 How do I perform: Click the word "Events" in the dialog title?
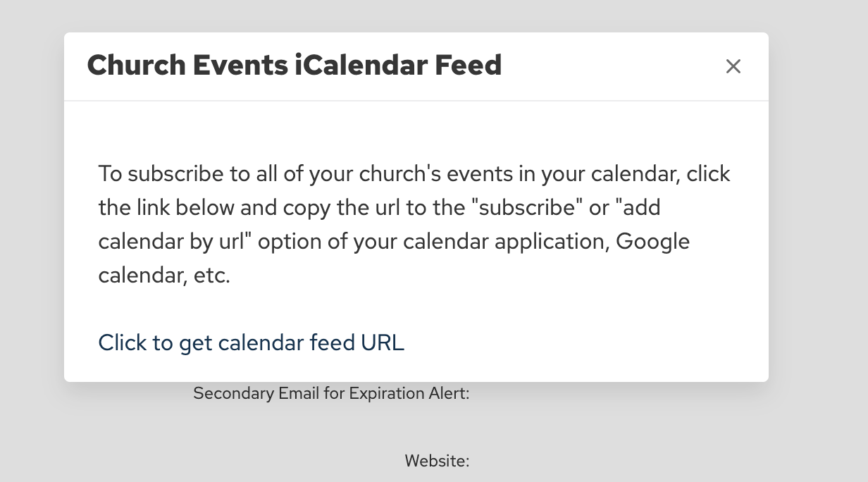pos(240,66)
